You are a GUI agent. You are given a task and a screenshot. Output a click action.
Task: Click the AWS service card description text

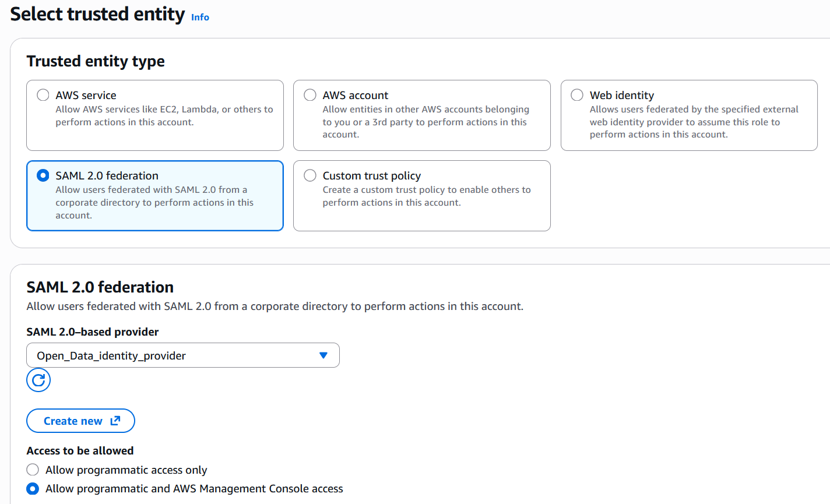point(164,116)
